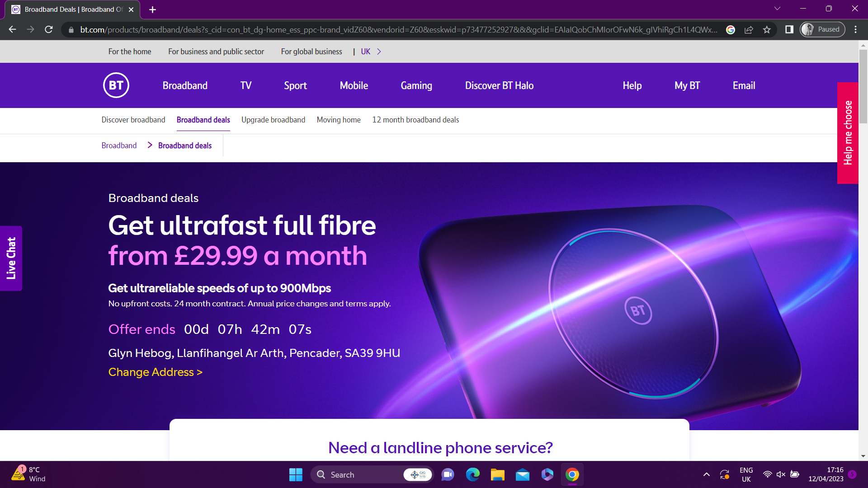Screen dimensions: 868x488
Task: Bookmark this page with star icon
Action: tap(767, 29)
